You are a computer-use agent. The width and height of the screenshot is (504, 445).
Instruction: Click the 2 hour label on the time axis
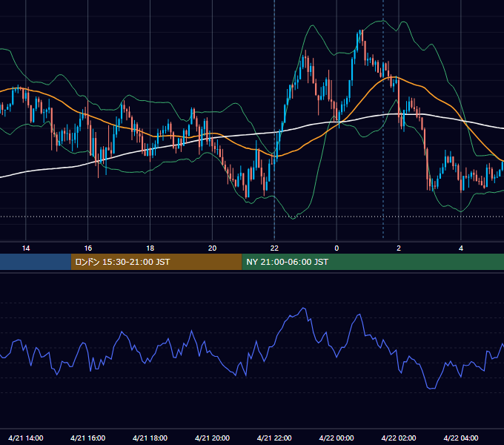[399, 248]
